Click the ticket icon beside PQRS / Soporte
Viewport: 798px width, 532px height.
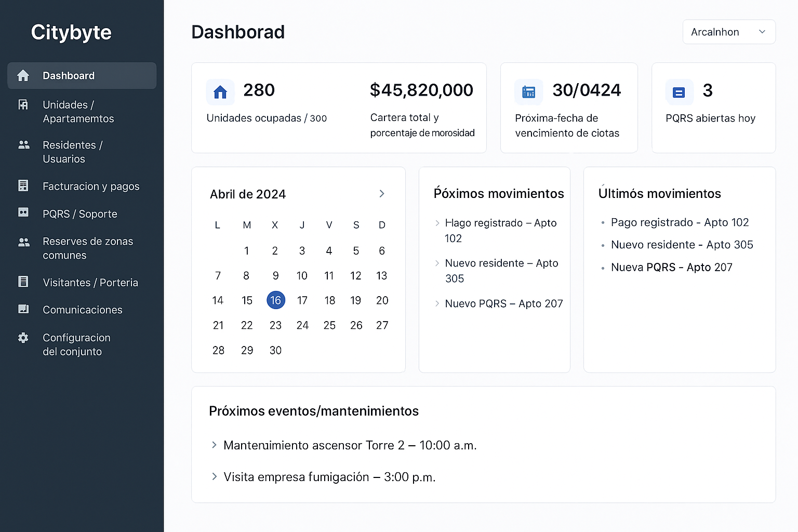click(23, 212)
